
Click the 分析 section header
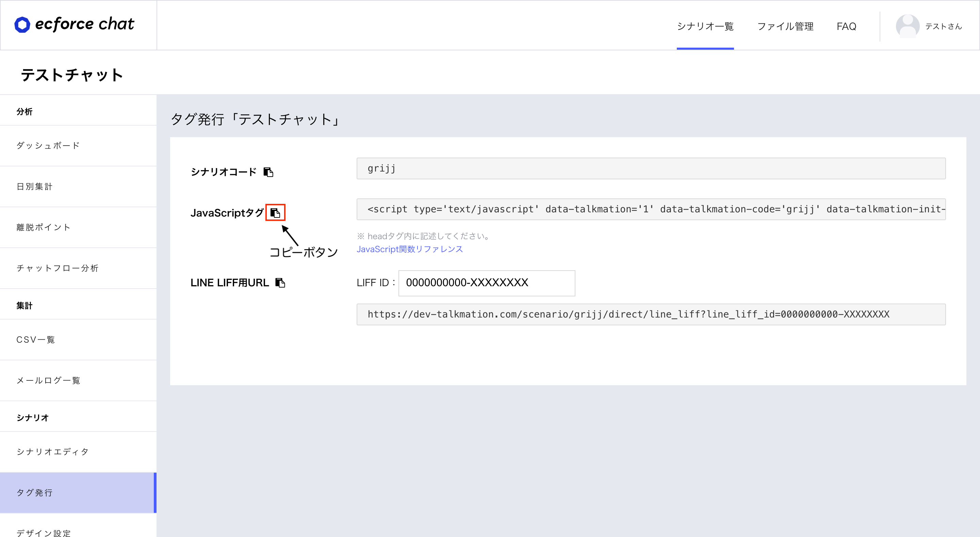coord(24,112)
